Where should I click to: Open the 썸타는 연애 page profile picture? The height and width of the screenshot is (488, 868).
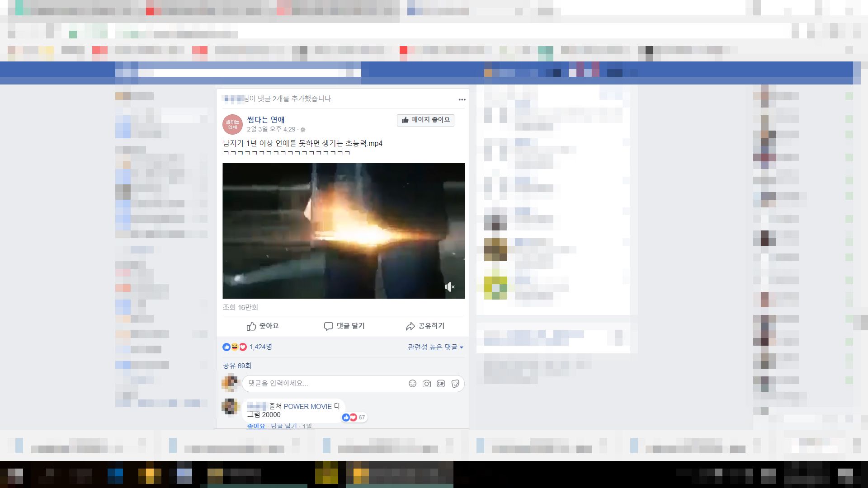point(232,124)
